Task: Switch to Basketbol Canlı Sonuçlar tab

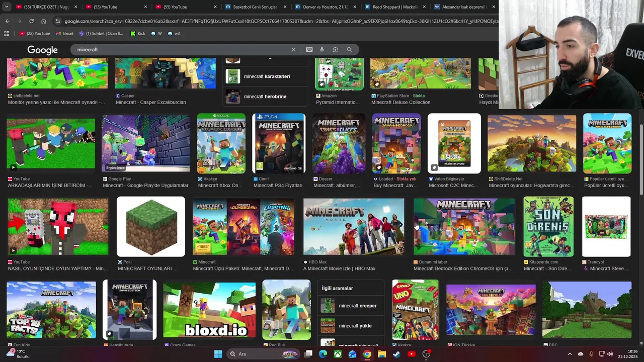Action: pos(256,7)
